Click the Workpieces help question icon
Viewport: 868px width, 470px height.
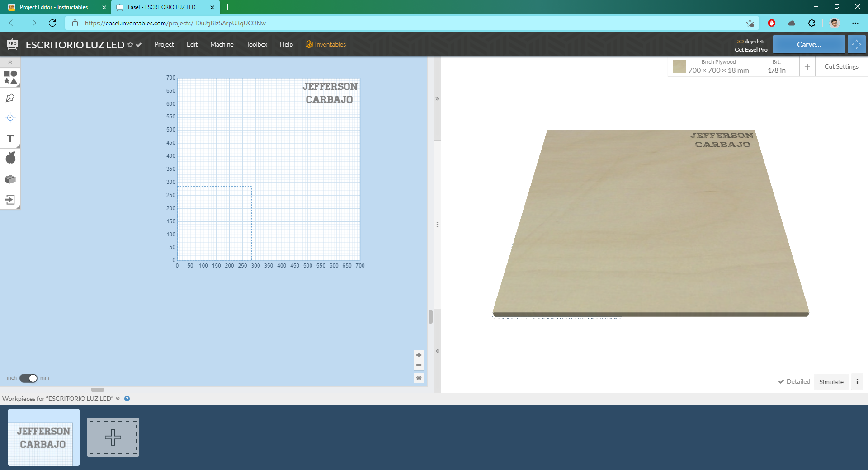point(127,399)
